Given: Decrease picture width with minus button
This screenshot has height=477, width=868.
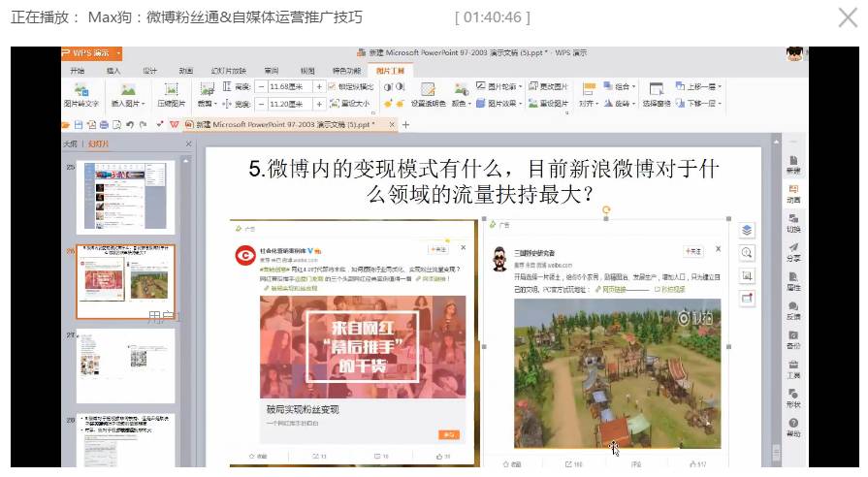Looking at the screenshot, I should coord(262,104).
